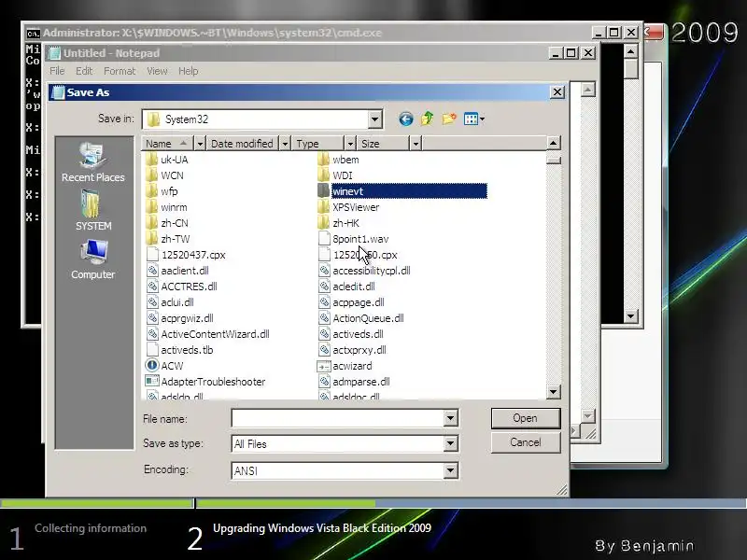Select the acppage.dll file
This screenshot has height=560, width=747.
point(351,302)
